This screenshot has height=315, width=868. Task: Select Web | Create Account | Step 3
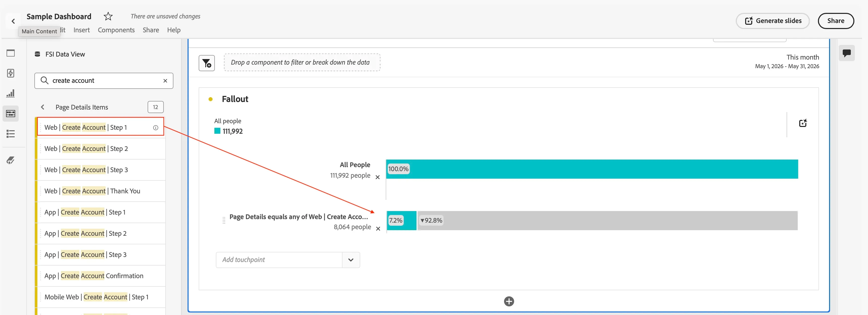pyautogui.click(x=100, y=170)
